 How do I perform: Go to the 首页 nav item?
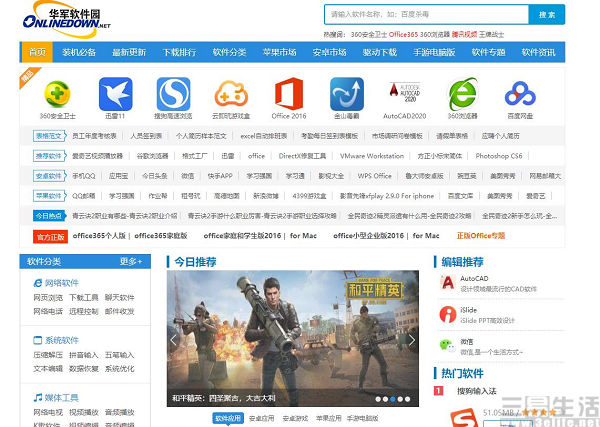click(x=37, y=52)
